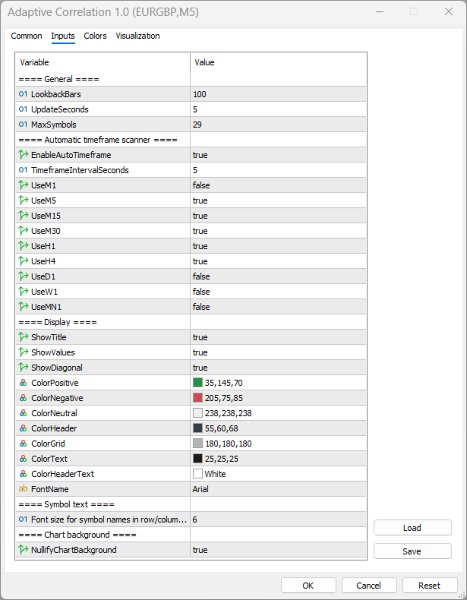Click the boolean icon beside EnableAutoTimeframe
Image resolution: width=467 pixels, height=600 pixels.
[x=23, y=155]
